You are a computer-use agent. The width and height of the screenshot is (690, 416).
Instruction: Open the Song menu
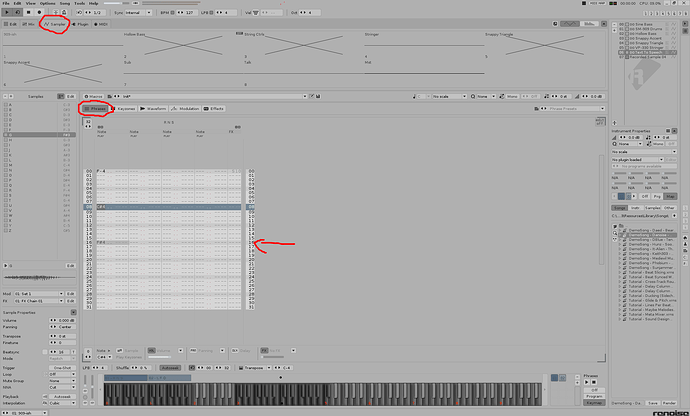click(x=65, y=3)
